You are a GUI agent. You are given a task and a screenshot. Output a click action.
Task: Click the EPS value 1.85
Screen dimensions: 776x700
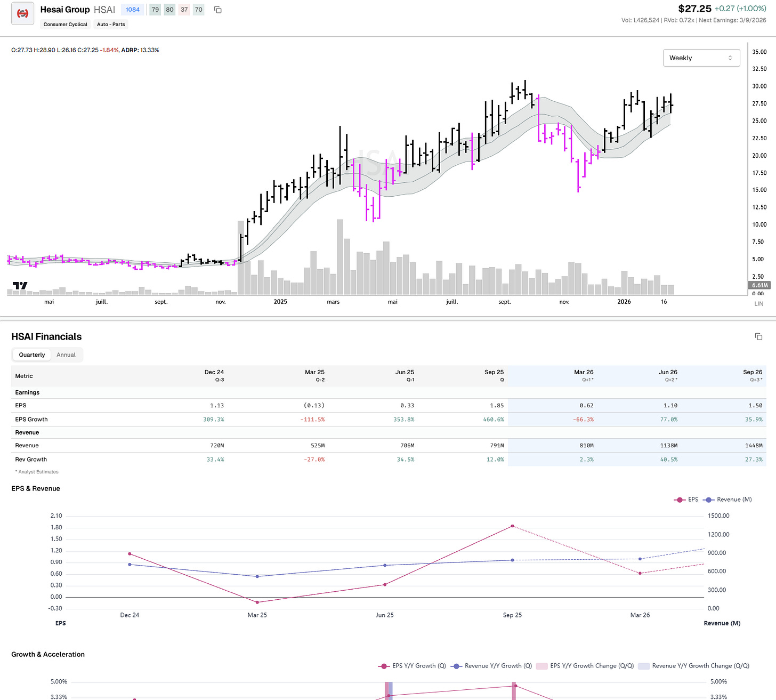[497, 406]
